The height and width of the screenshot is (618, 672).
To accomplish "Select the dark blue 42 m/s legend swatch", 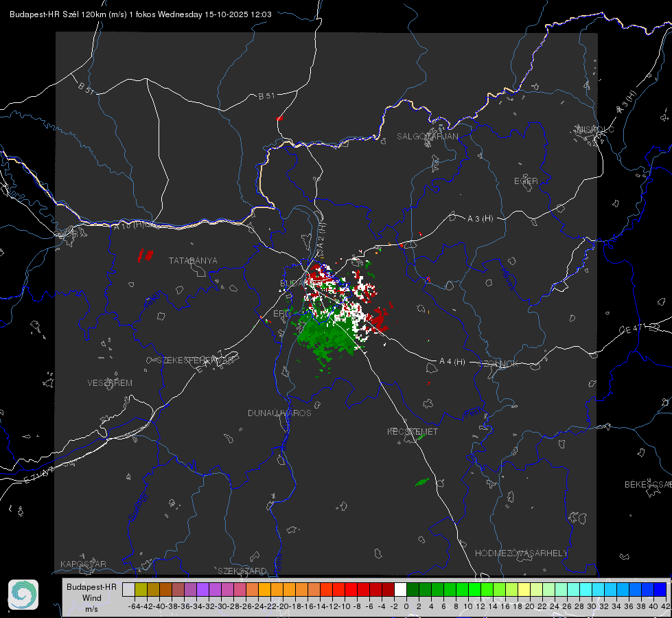I will click(660, 589).
